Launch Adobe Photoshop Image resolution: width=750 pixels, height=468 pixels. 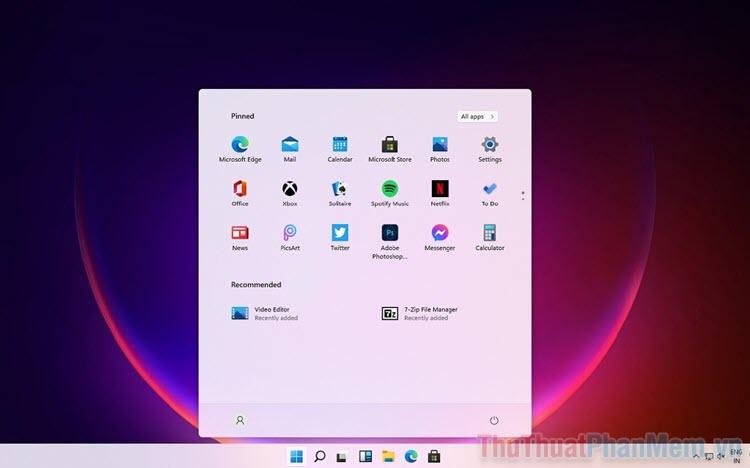click(390, 242)
